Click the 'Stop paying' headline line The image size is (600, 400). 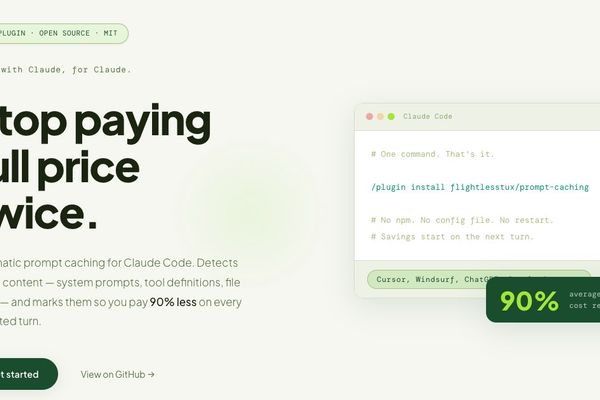point(105,122)
